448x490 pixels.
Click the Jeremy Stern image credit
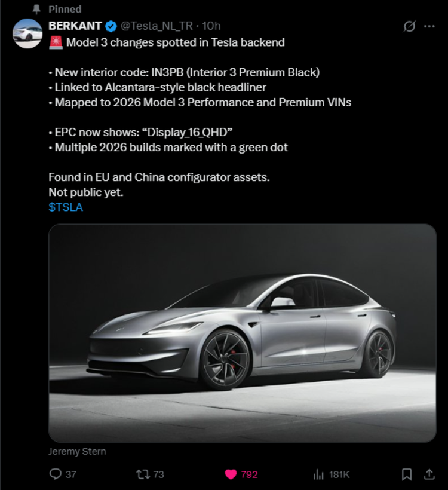coord(77,451)
